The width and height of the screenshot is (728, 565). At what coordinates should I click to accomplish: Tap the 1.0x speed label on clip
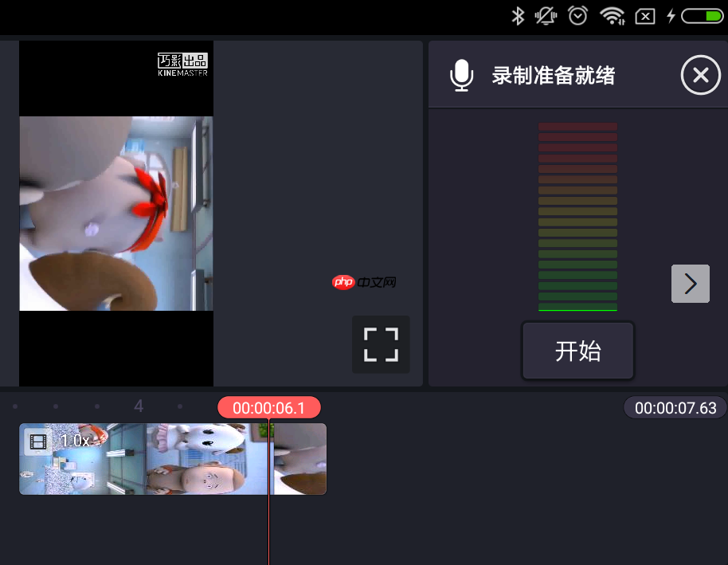coord(75,440)
